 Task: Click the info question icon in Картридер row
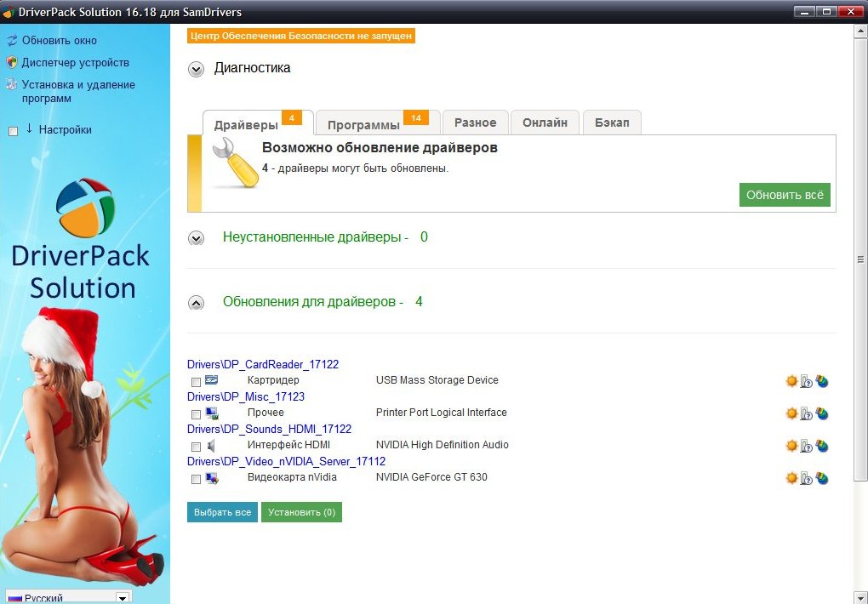pos(807,381)
